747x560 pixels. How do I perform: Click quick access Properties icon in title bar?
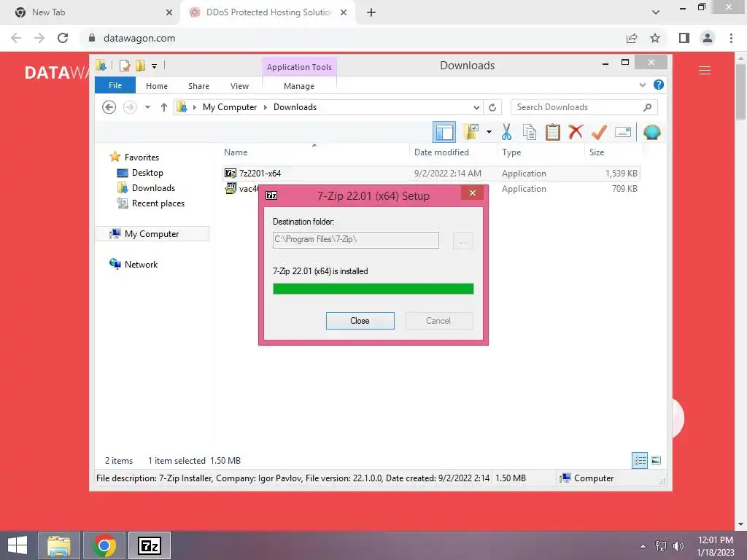point(124,65)
